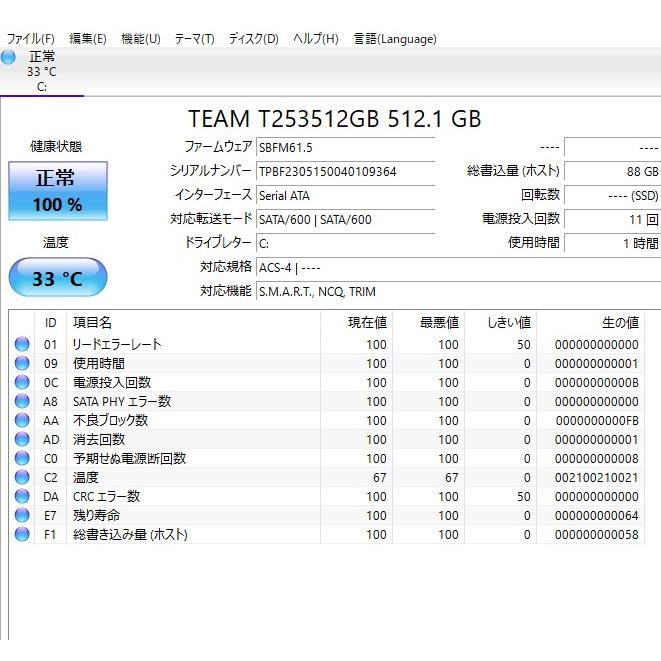The image size is (661, 661).
Task: Open the 編集(E) menu
Action: [88, 39]
